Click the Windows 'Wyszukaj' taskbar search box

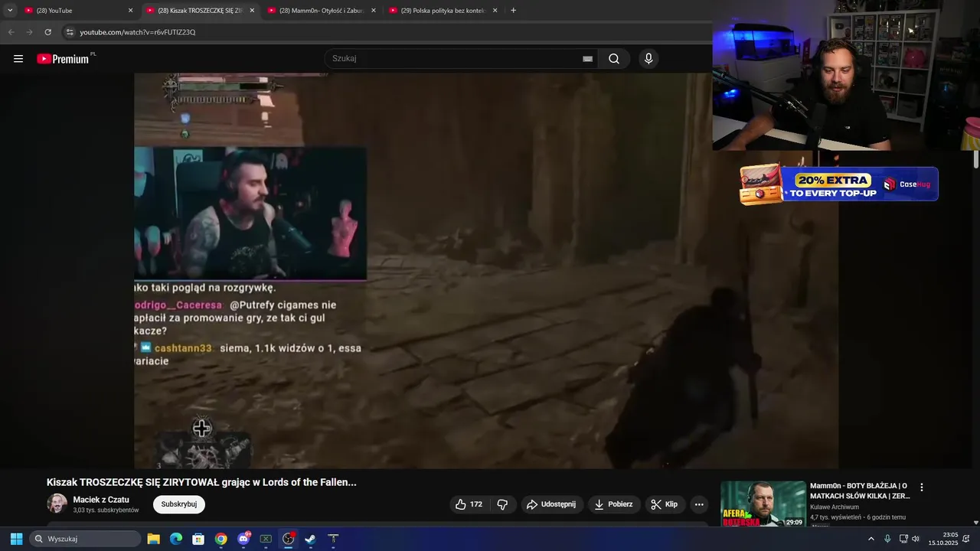(85, 539)
